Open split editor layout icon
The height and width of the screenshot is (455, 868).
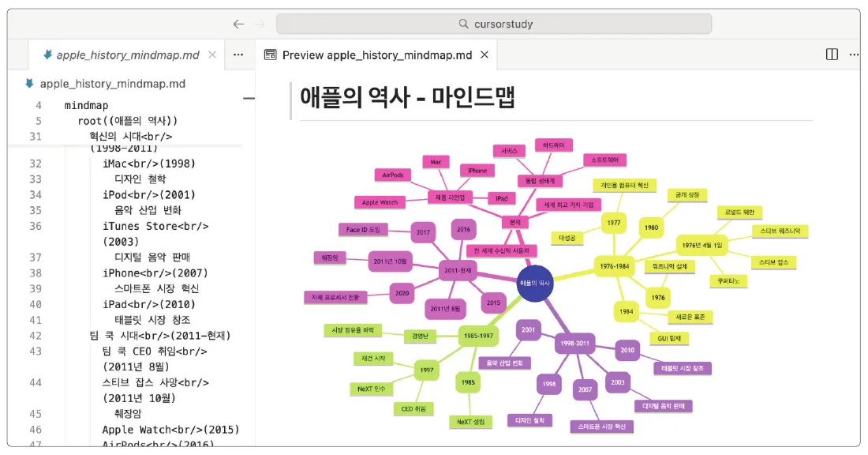pos(832,55)
